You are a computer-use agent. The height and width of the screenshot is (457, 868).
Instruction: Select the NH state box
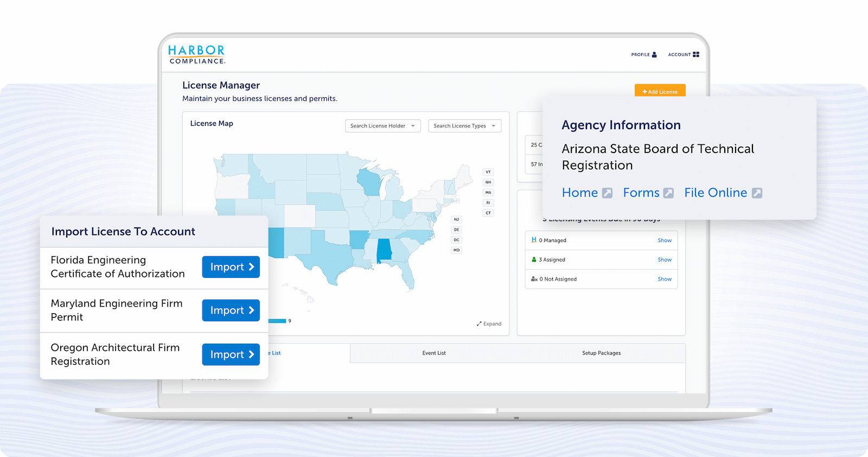tap(488, 182)
